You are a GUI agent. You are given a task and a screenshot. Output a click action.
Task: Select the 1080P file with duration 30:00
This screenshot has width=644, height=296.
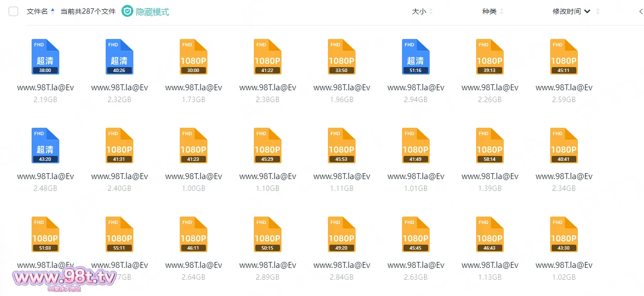194,57
